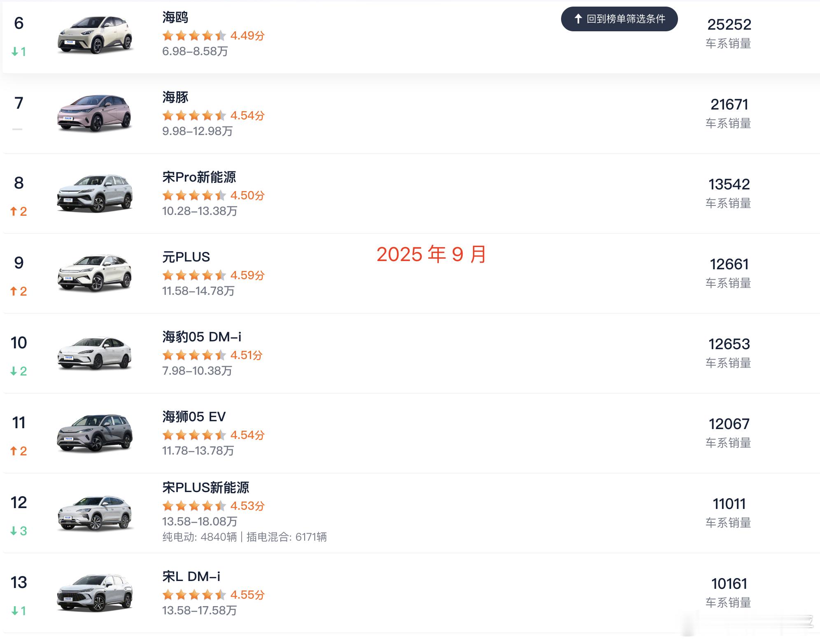Click the 25252 sales figure for 海鸥
The width and height of the screenshot is (820, 644).
(729, 25)
